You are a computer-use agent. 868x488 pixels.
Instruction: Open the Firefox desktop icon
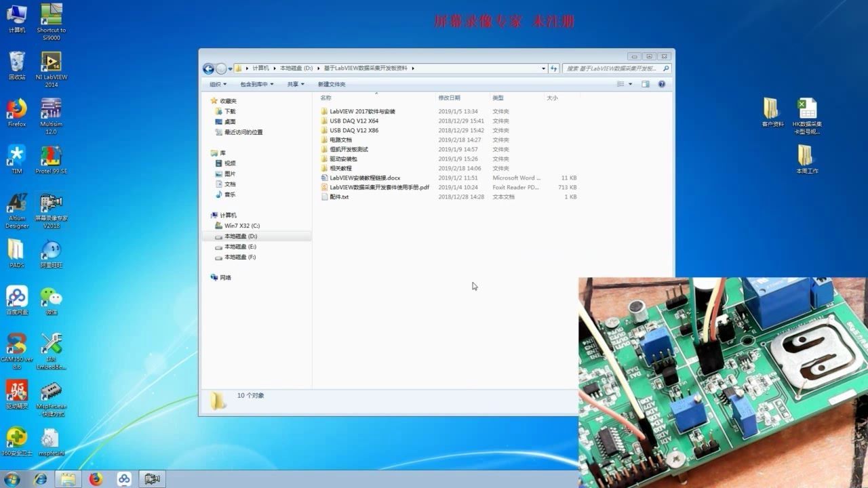[x=17, y=113]
